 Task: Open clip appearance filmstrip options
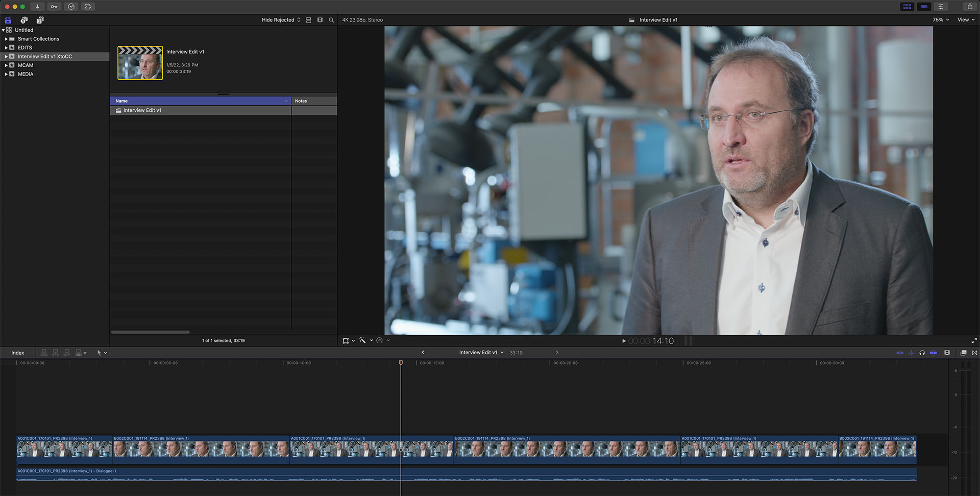pyautogui.click(x=947, y=353)
